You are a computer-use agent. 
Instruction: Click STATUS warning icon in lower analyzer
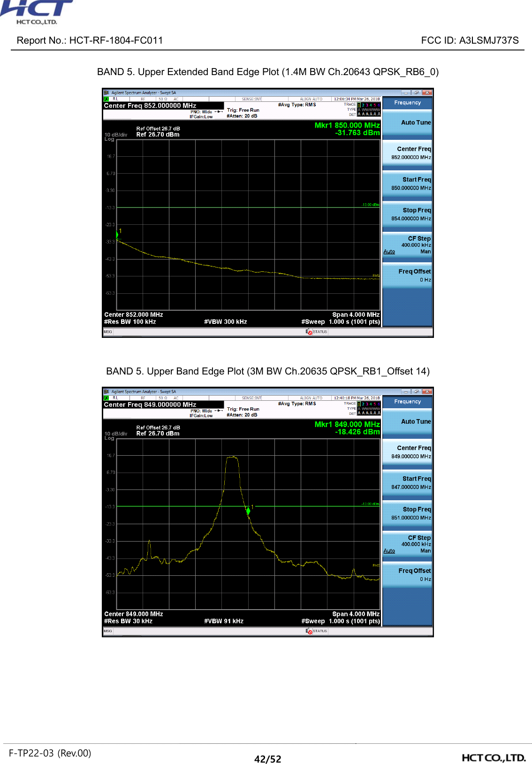tap(309, 631)
